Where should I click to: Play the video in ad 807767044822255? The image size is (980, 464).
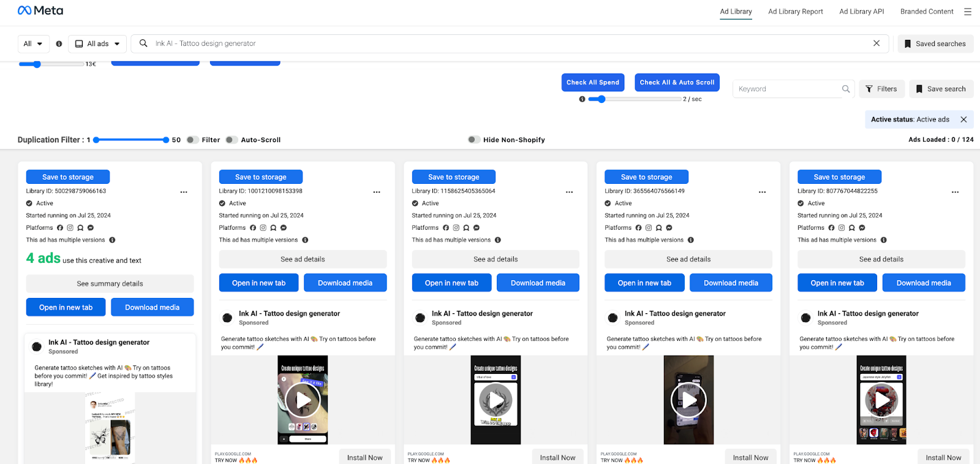click(x=881, y=400)
